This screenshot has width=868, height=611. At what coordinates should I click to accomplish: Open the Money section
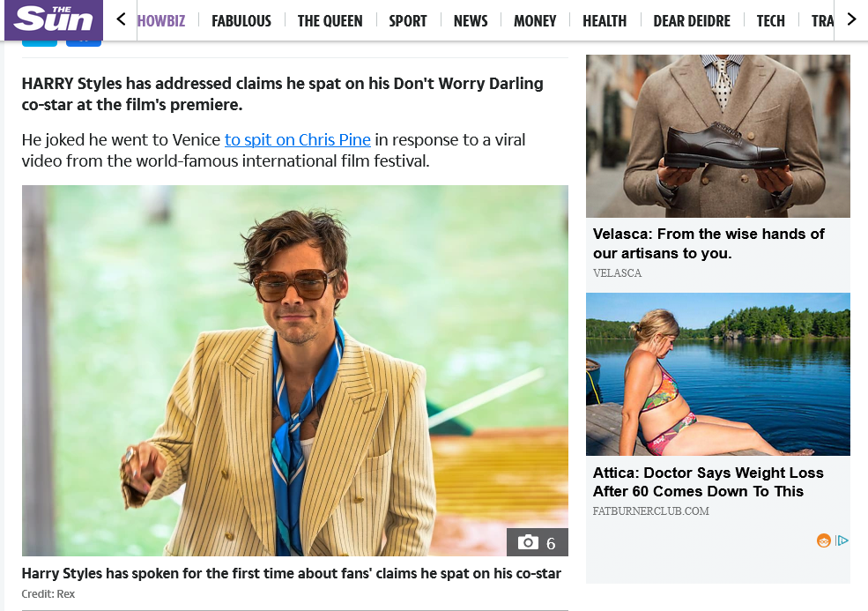click(x=535, y=21)
